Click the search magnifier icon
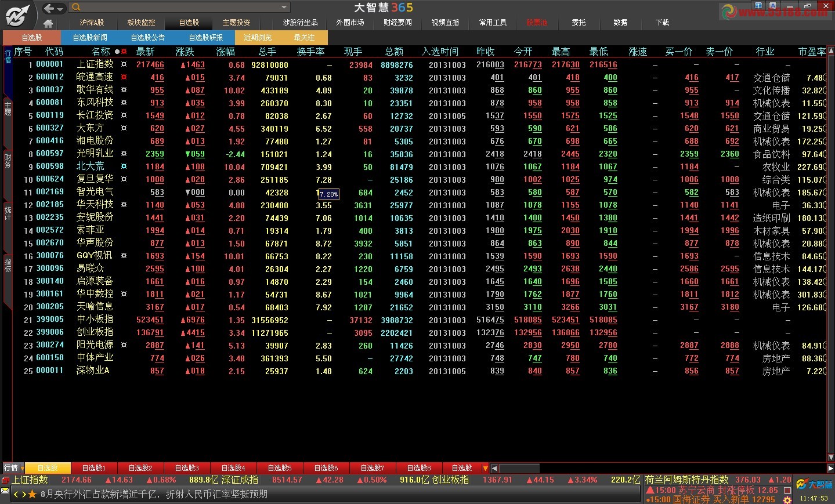835x504 pixels. [x=76, y=8]
